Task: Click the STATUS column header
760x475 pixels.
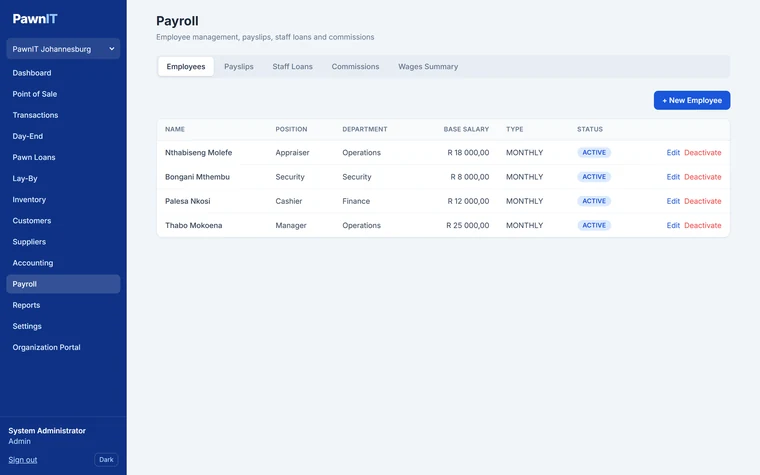Action: (590, 129)
